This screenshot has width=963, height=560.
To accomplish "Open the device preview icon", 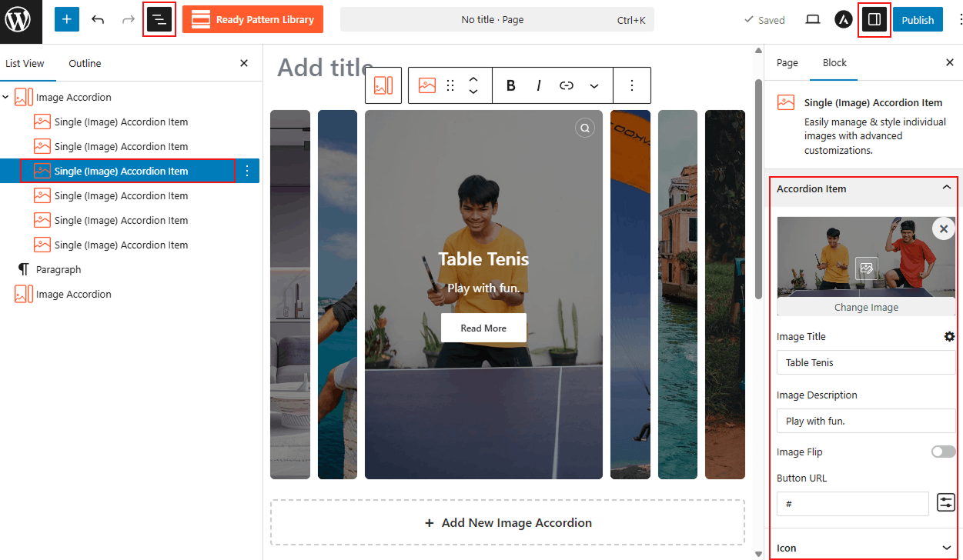I will click(x=813, y=20).
